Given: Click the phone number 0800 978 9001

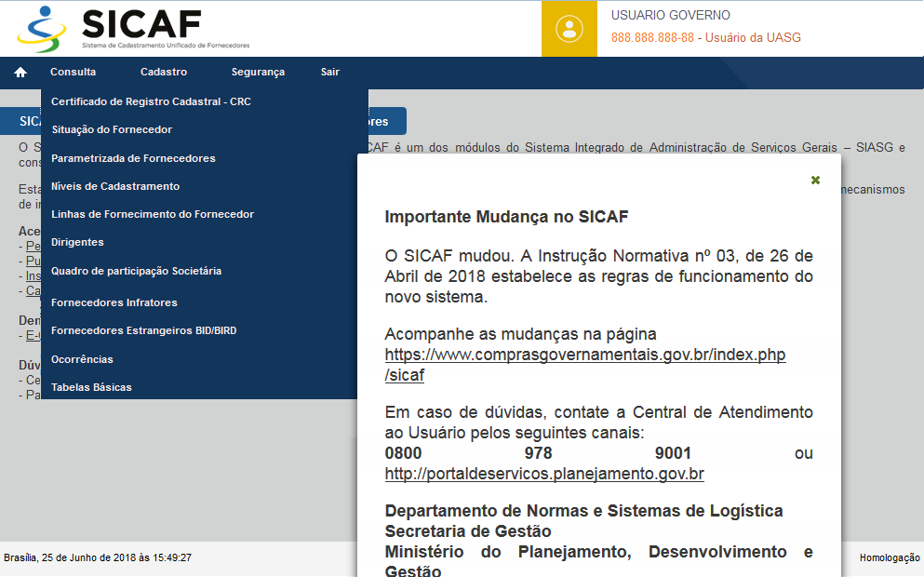Looking at the screenshot, I should 538,453.
